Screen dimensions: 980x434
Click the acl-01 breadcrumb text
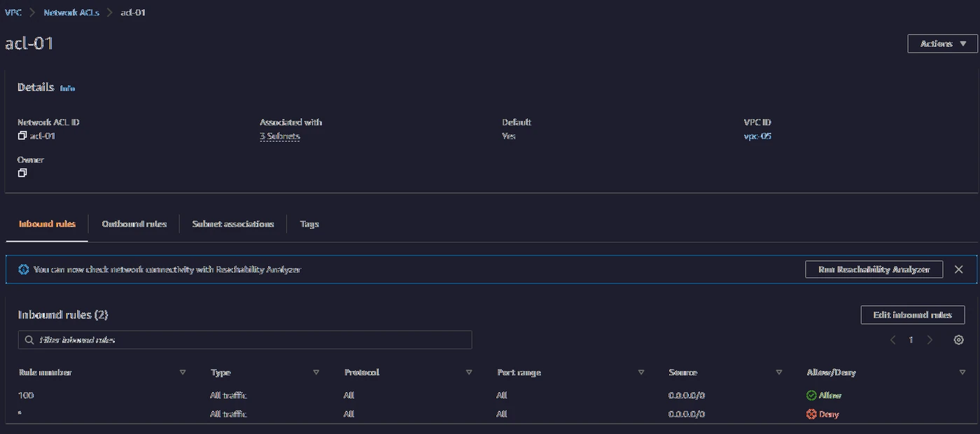(133, 13)
